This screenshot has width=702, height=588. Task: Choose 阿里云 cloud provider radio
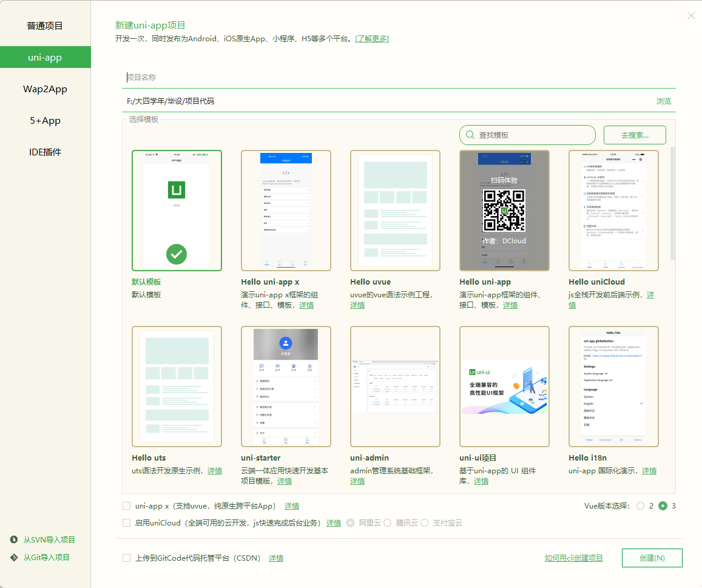click(x=351, y=523)
